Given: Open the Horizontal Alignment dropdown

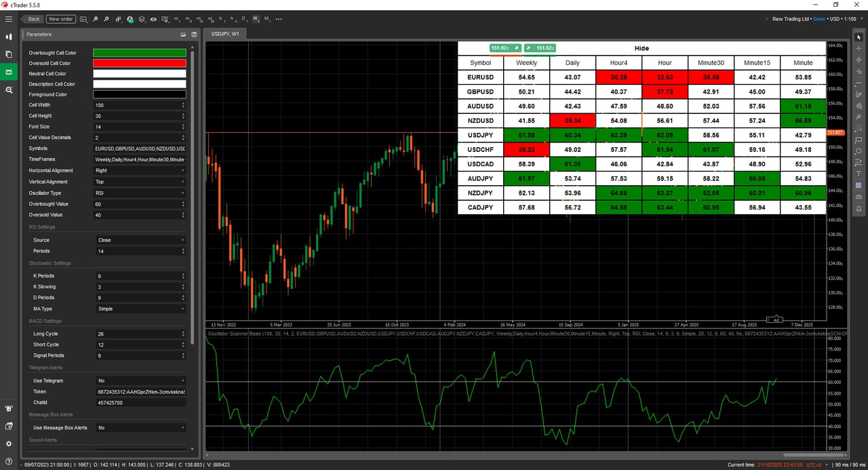Looking at the screenshot, I should (x=139, y=171).
